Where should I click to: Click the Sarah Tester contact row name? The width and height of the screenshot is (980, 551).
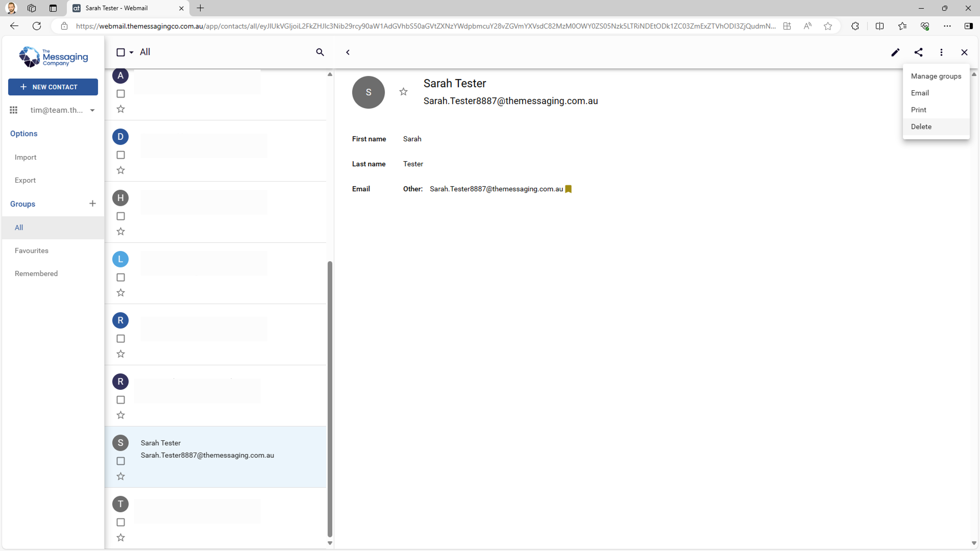pos(161,443)
